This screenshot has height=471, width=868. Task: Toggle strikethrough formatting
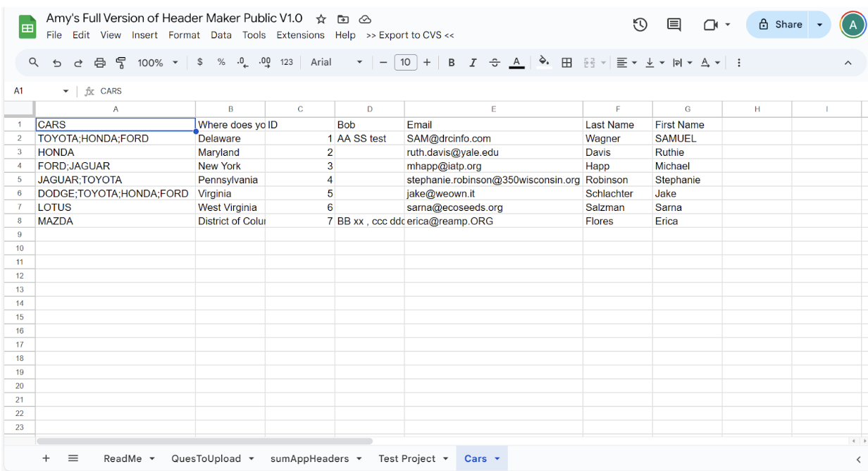point(495,63)
